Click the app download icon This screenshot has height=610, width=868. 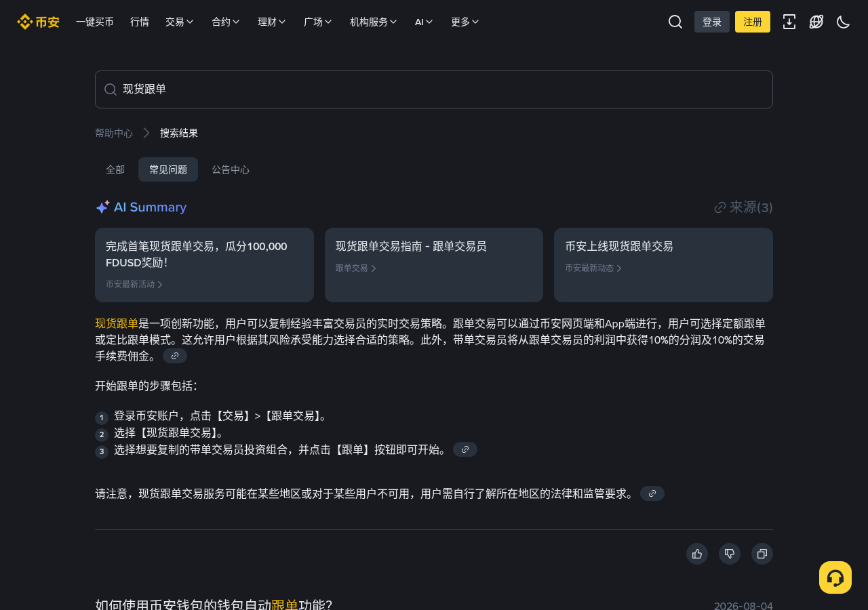(789, 22)
